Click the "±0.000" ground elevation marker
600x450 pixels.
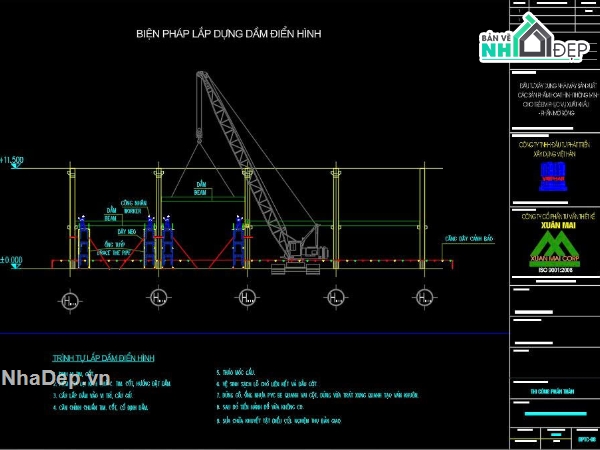pos(11,261)
